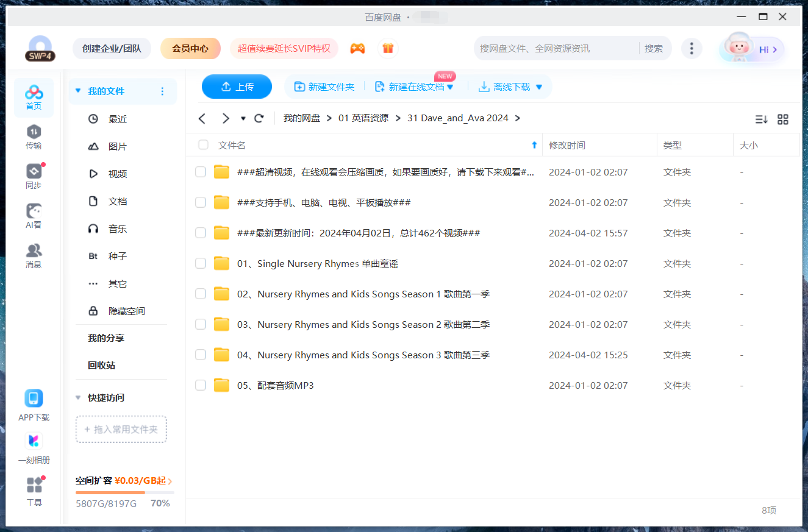The height and width of the screenshot is (532, 808).
Task: Click the game controller icon
Action: 357,49
